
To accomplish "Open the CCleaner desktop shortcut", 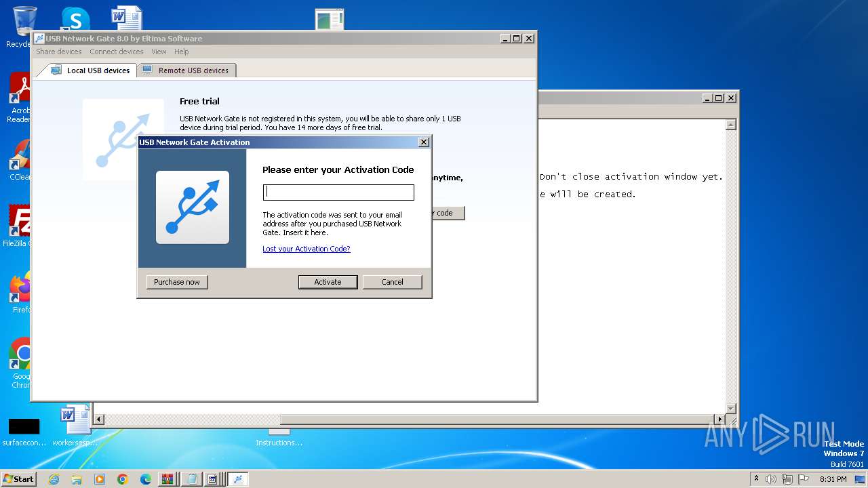I will click(20, 160).
